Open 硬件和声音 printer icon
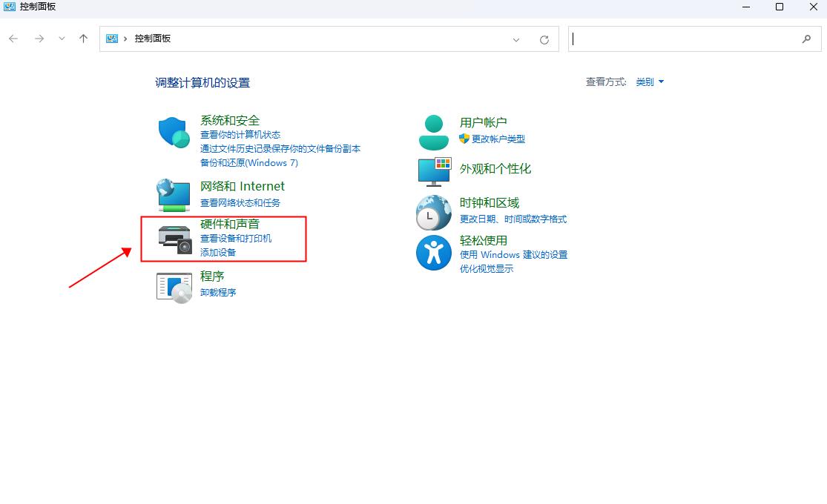Viewport: 827px width, 504px height. 173,237
